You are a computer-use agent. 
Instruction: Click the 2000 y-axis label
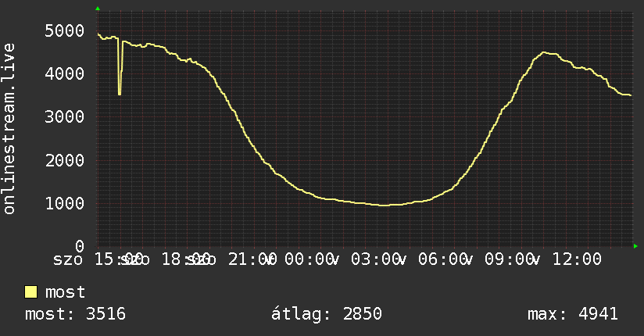[65, 160]
